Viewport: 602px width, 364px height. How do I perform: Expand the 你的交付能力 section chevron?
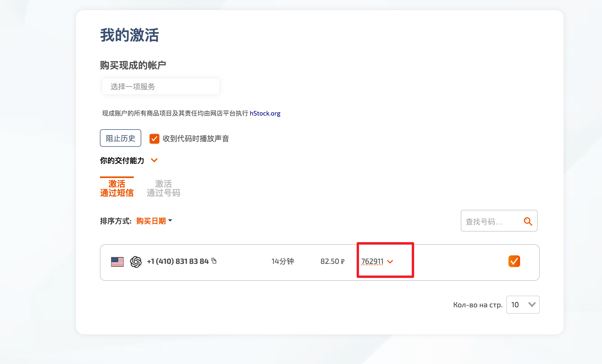pos(154,160)
